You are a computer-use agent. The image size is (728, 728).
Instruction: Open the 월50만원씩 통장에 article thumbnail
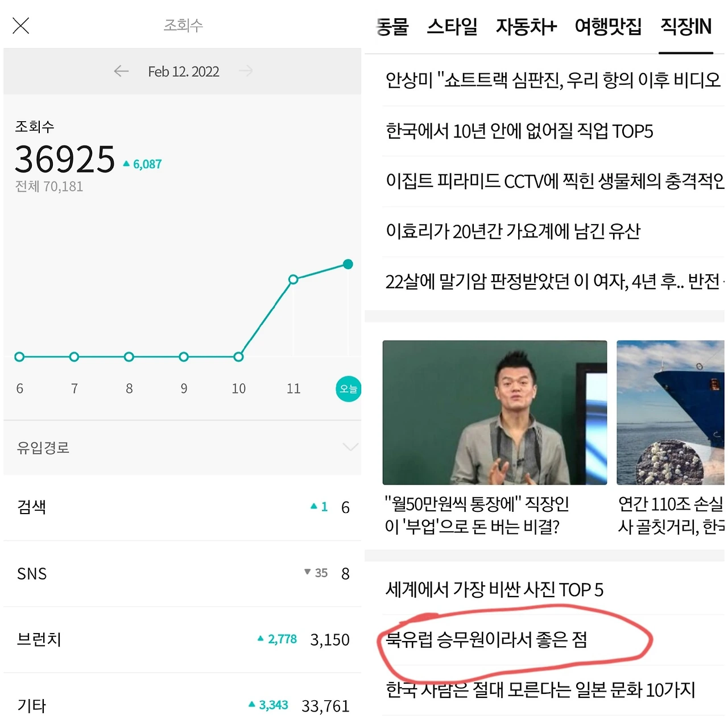coord(495,412)
